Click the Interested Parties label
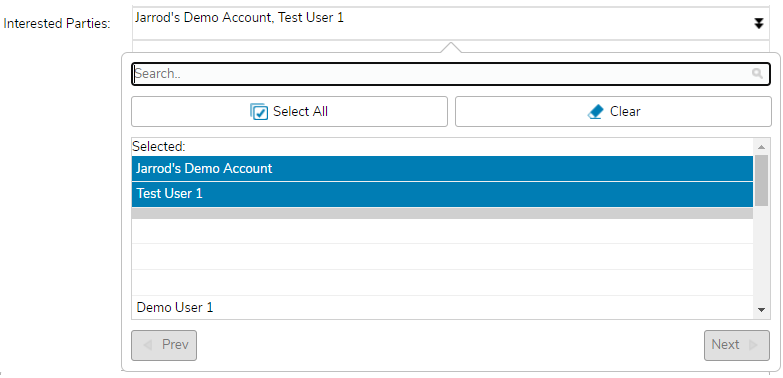783x378 pixels. [57, 23]
